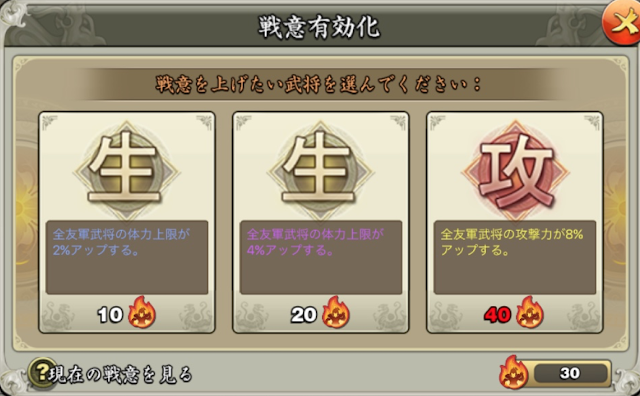Click the 戦意を上げたい武将を選んでください prompt banner
The image size is (640, 396).
click(319, 85)
